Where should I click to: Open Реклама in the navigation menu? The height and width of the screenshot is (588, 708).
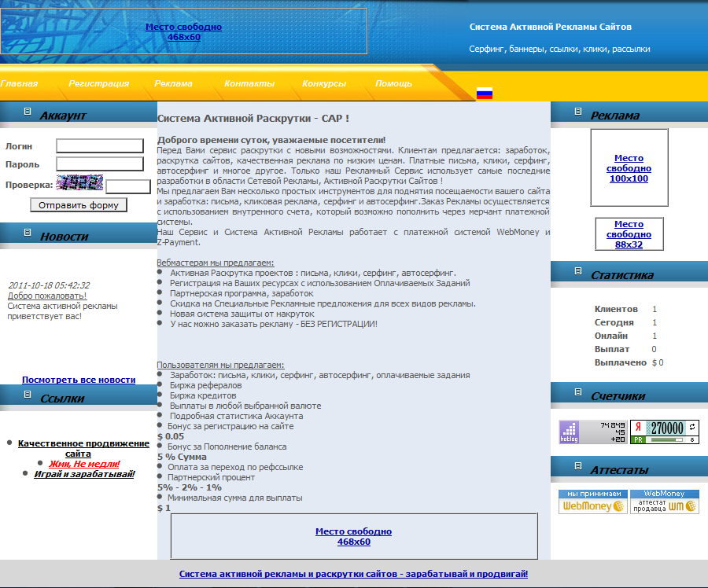point(173,83)
